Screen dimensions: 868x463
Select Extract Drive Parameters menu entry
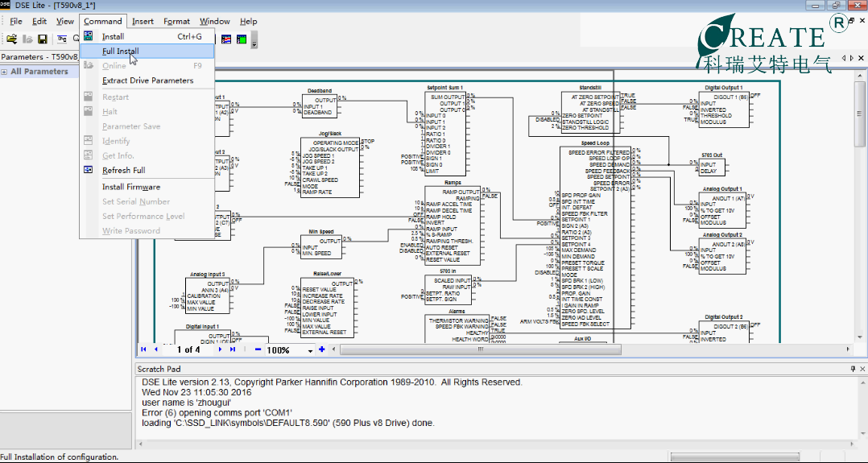click(147, 81)
